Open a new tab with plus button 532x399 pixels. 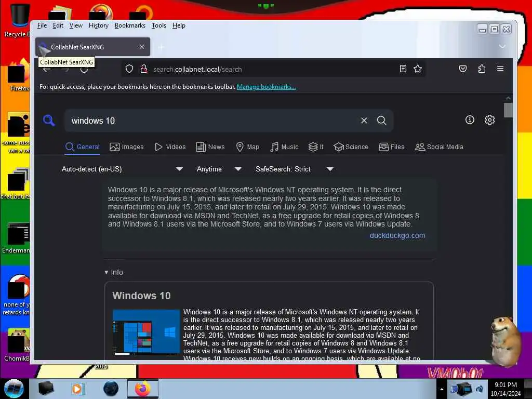[161, 47]
